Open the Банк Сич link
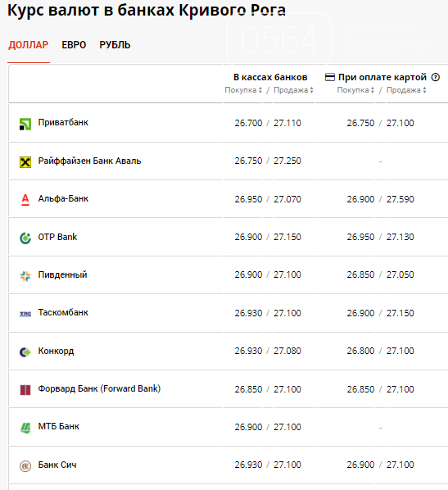This screenshot has height=490, width=448. 57,465
